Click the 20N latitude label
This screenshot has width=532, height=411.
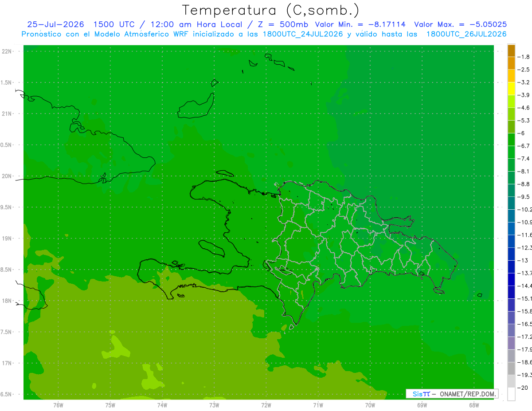(7, 176)
